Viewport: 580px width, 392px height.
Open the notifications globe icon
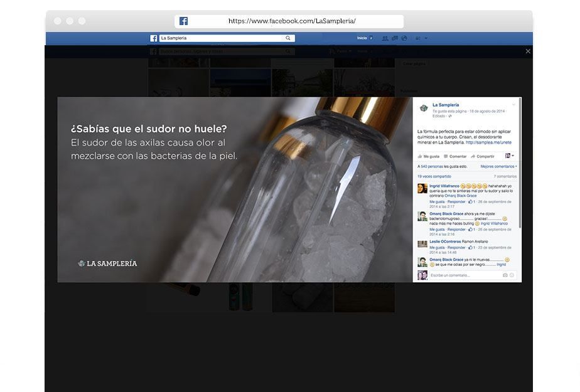pyautogui.click(x=404, y=38)
